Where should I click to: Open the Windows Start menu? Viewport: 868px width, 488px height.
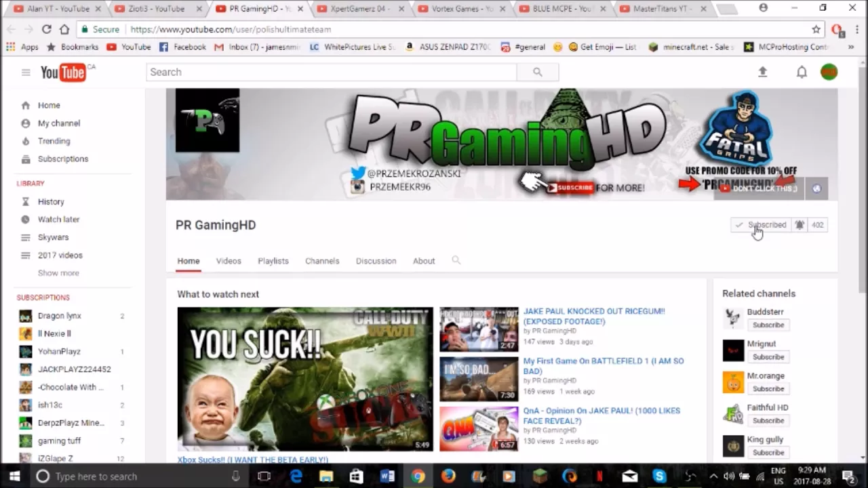tap(14, 476)
